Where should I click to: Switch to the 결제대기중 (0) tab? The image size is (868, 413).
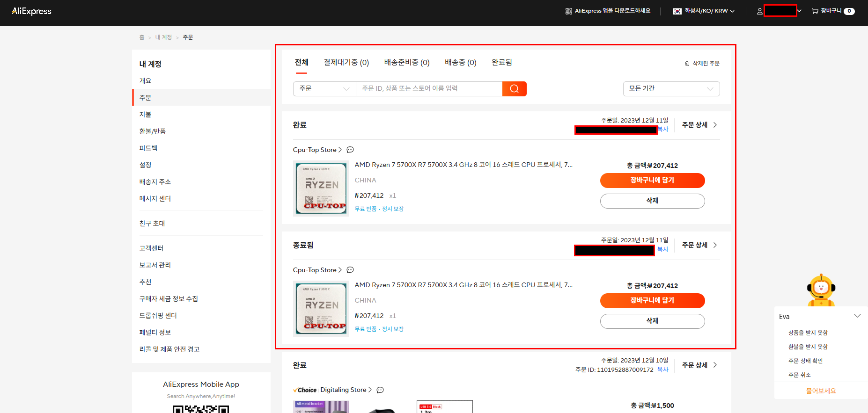pyautogui.click(x=346, y=62)
